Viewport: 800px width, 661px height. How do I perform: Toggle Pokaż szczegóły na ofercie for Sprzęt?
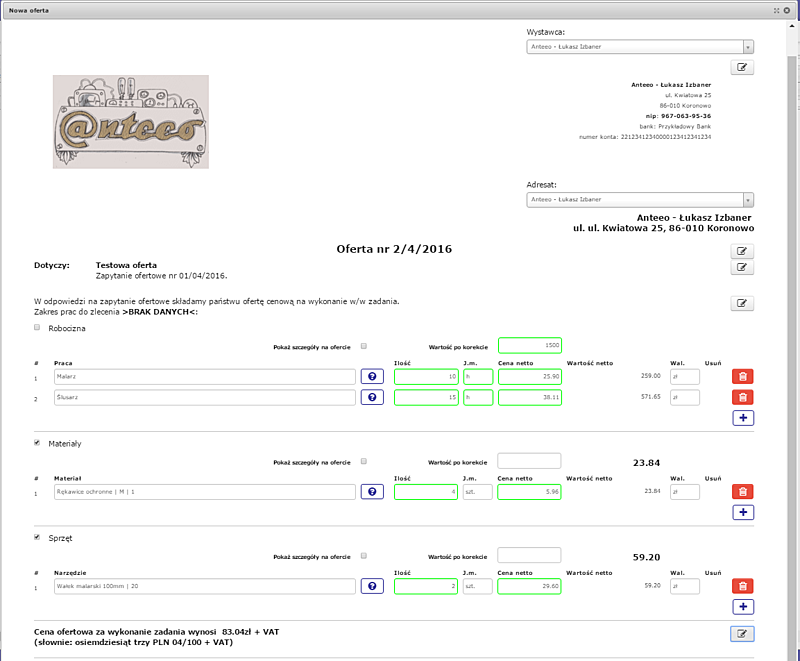pyautogui.click(x=364, y=555)
